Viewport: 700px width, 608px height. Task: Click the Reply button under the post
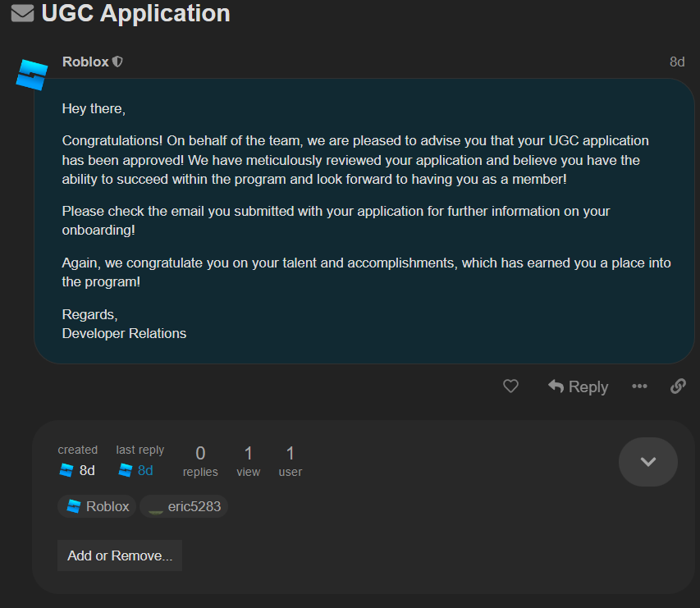578,386
